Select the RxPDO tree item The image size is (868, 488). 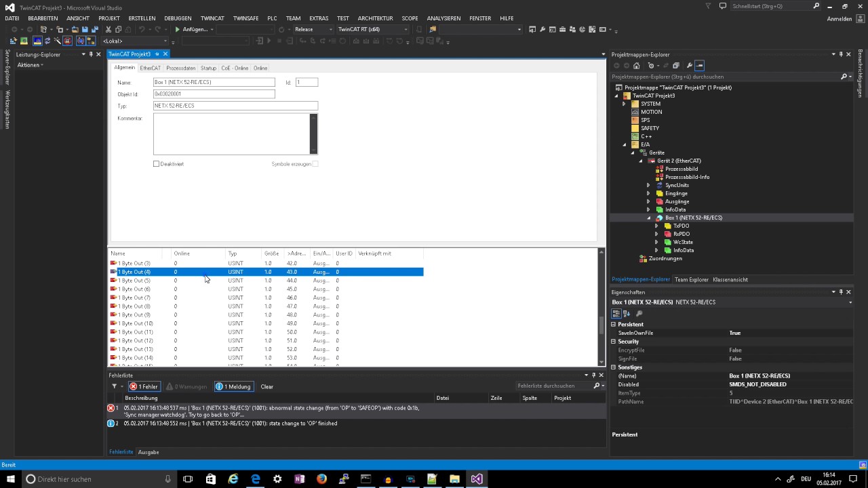681,234
